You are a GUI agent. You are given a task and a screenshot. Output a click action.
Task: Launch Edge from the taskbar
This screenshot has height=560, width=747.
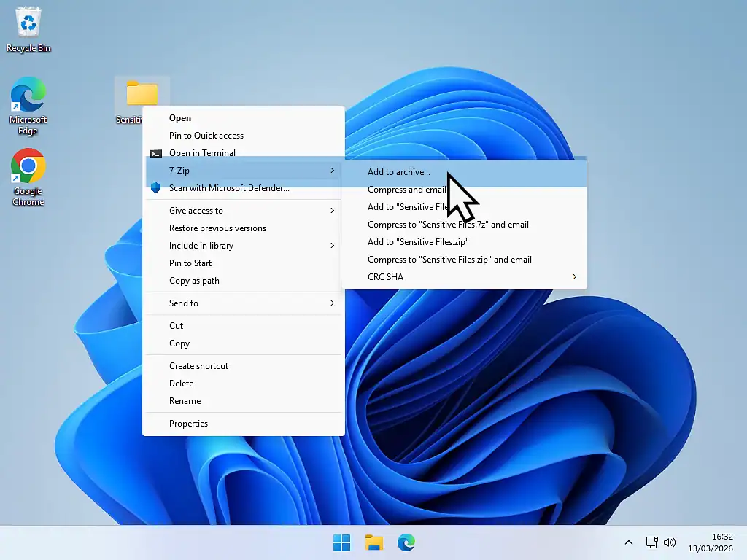click(406, 542)
